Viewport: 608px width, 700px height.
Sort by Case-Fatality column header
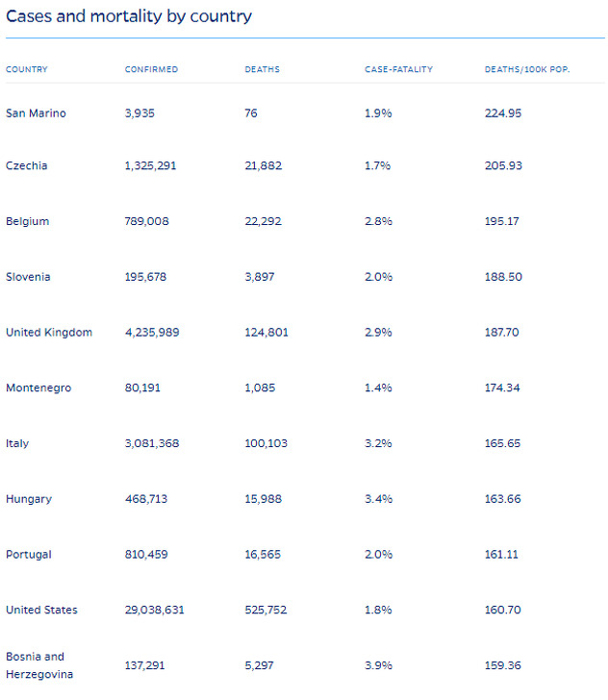[x=398, y=70]
